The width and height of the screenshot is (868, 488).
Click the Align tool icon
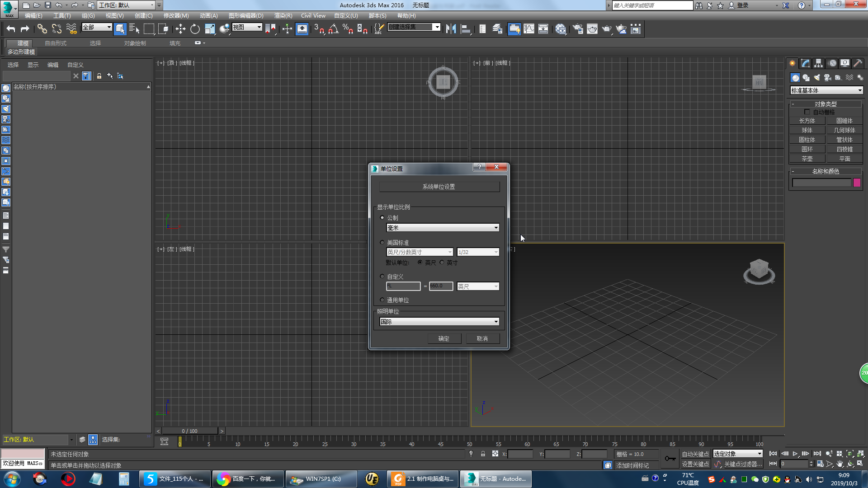tap(465, 29)
